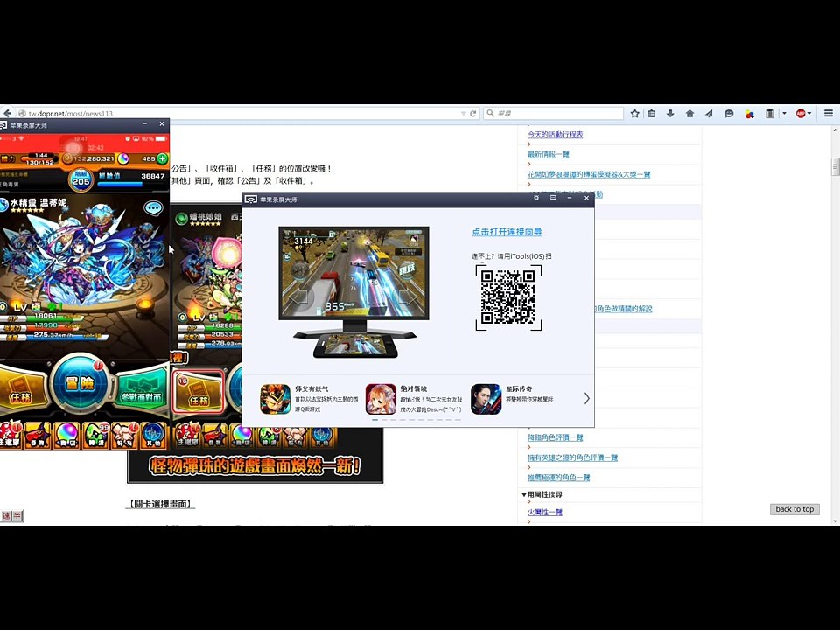
Task: Click the colorful balls extension icon
Action: [750, 114]
